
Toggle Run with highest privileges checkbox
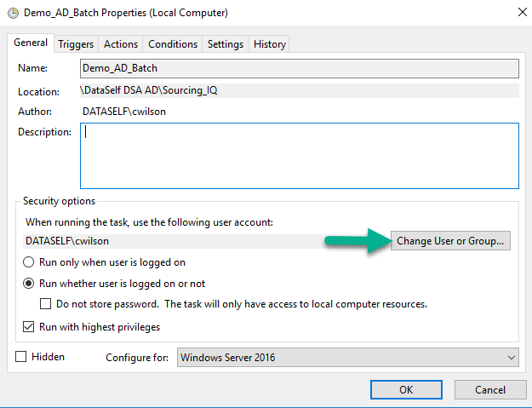30,327
